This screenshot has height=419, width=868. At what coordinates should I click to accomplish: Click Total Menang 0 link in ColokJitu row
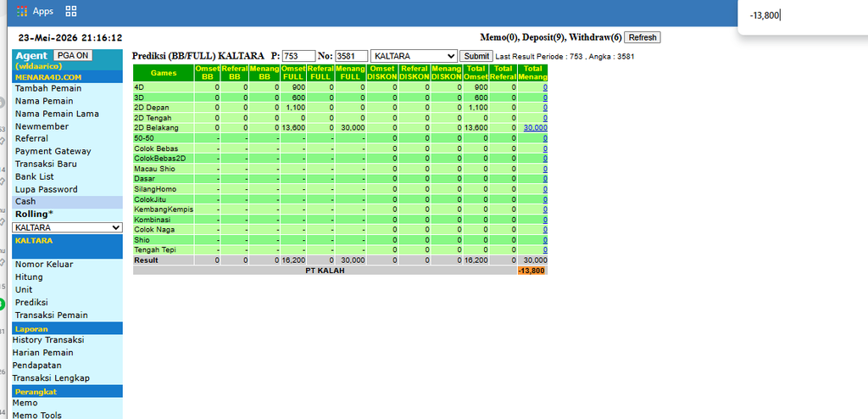click(545, 199)
